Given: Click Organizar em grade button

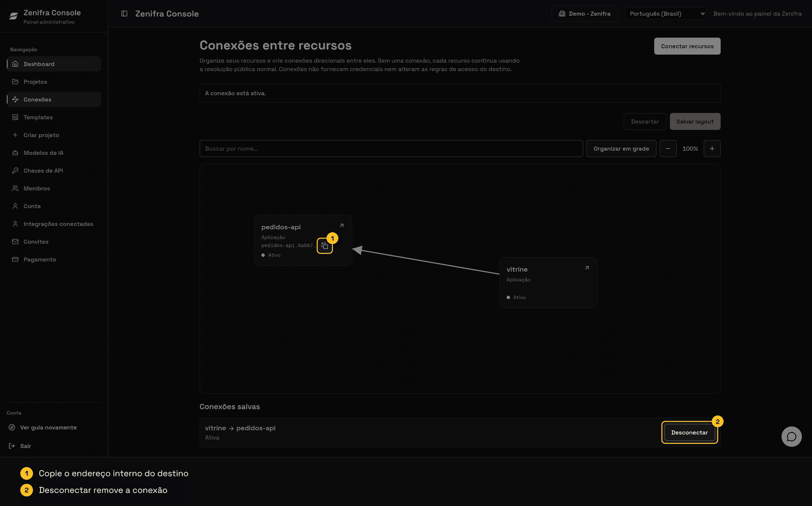Looking at the screenshot, I should tap(621, 148).
